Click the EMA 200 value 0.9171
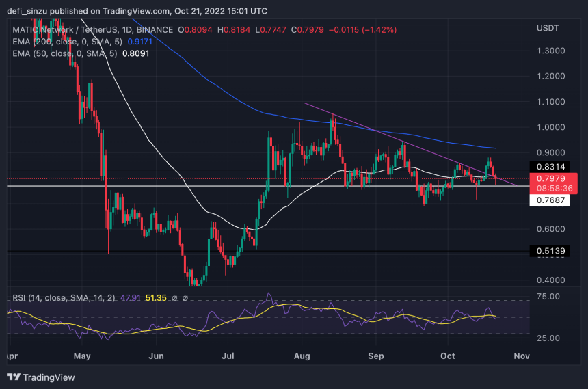588x389 pixels. (x=140, y=42)
